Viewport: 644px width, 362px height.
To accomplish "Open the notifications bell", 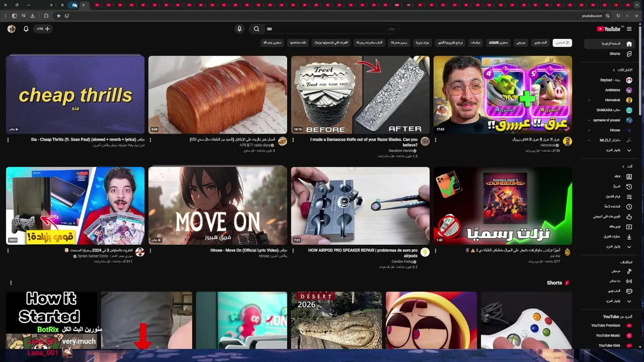I will [x=26, y=29].
